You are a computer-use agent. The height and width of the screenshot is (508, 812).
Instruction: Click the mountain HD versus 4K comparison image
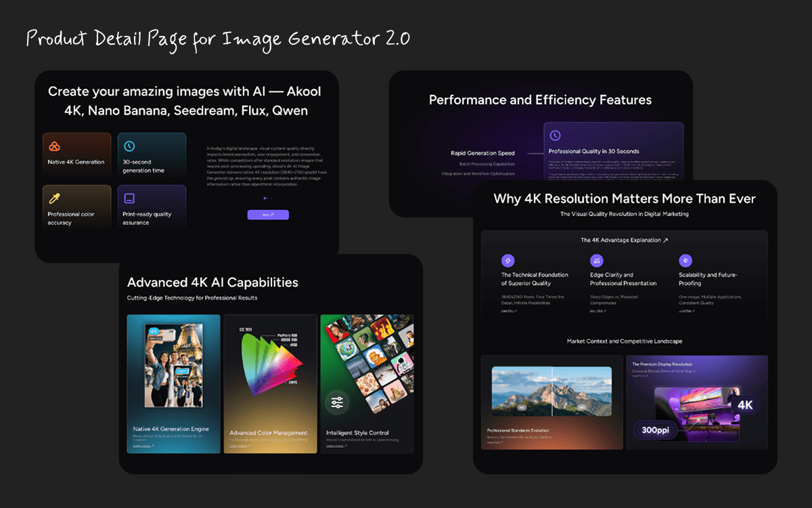[x=551, y=391]
